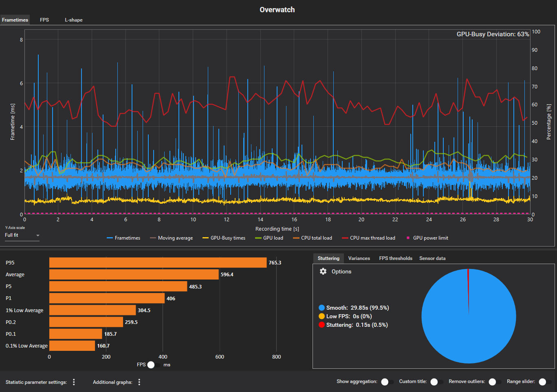Open the FPS tab above the chart
557x392 pixels.
coord(44,20)
